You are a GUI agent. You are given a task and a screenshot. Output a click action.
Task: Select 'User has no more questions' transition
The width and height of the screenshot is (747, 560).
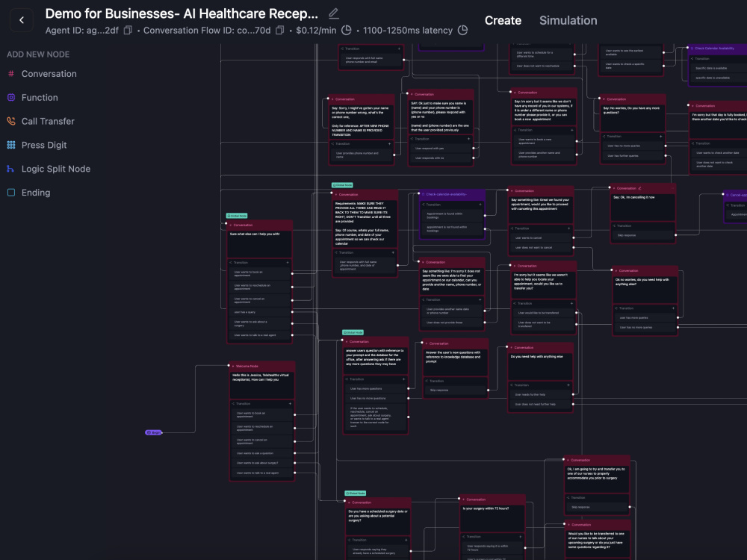point(376,398)
